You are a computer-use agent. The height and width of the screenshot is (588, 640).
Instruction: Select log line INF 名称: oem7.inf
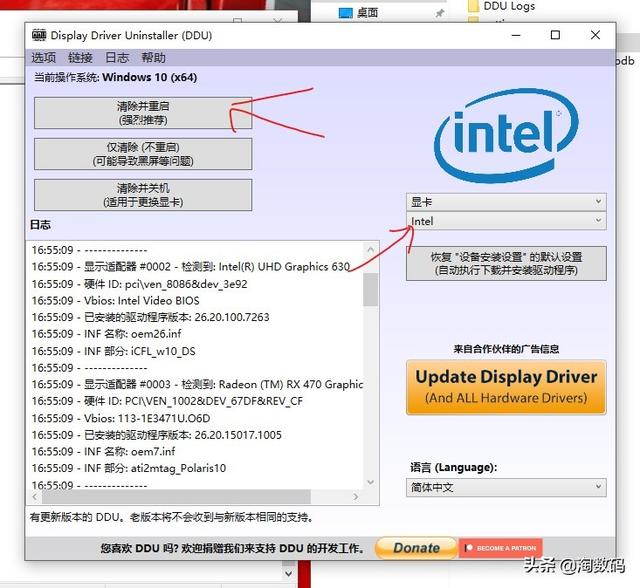tap(104, 451)
